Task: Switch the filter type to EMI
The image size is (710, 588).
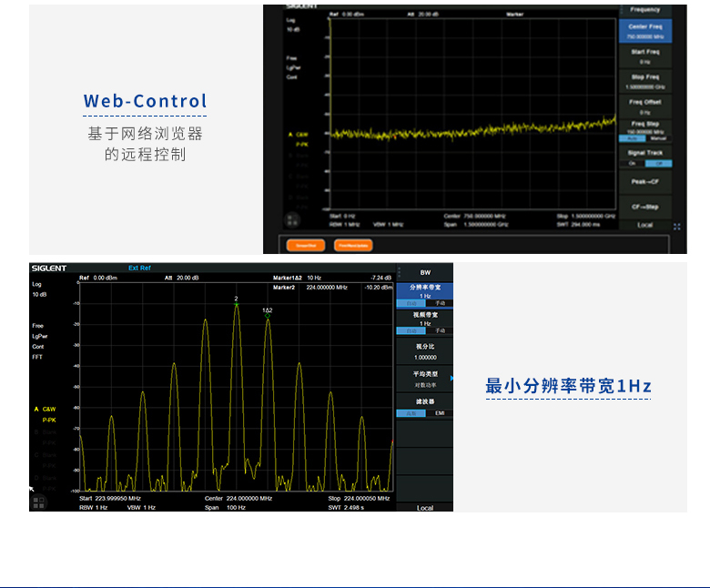Action: [x=439, y=413]
